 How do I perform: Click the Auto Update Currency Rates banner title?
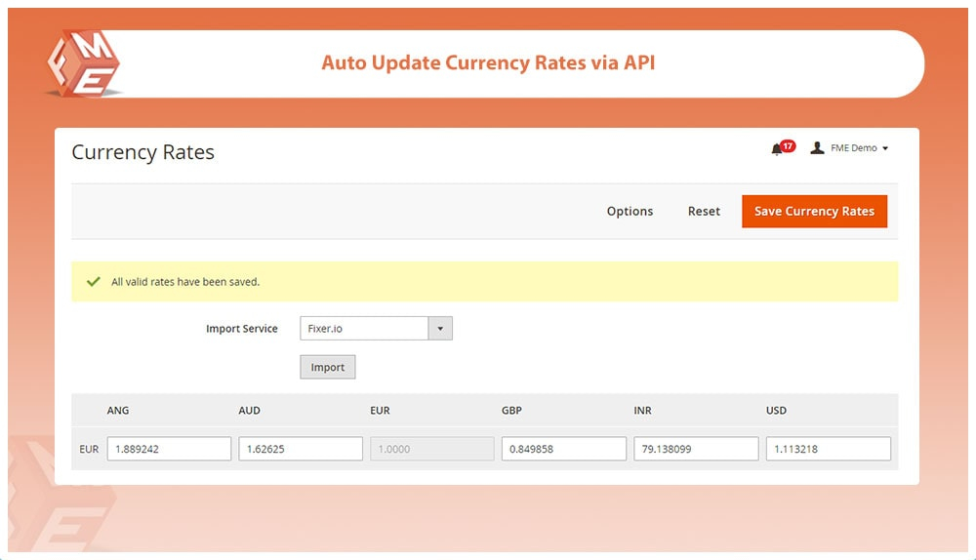point(488,63)
